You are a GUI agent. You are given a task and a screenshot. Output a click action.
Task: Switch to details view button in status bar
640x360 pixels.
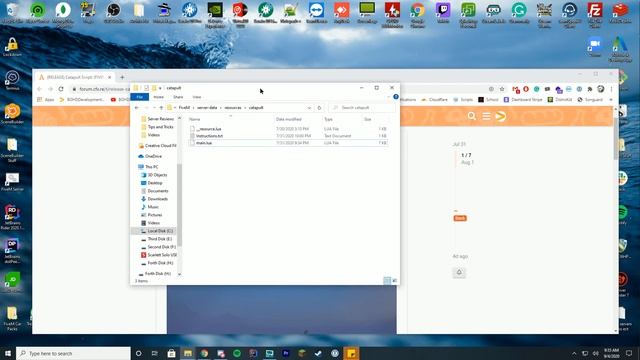[x=387, y=281]
